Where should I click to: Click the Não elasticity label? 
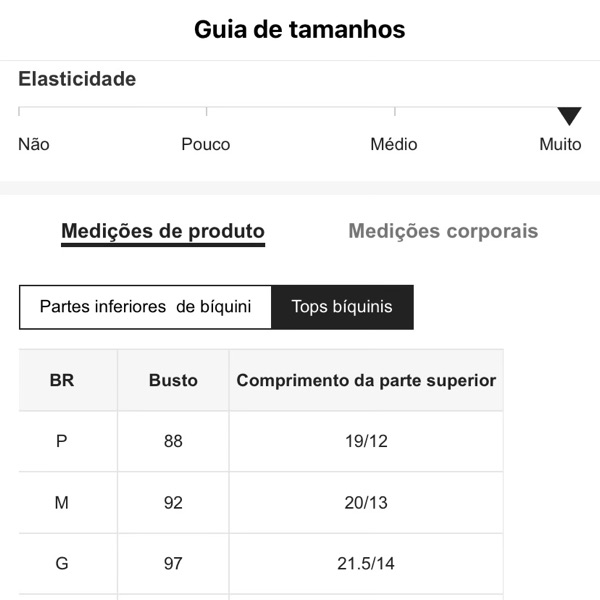(x=34, y=144)
